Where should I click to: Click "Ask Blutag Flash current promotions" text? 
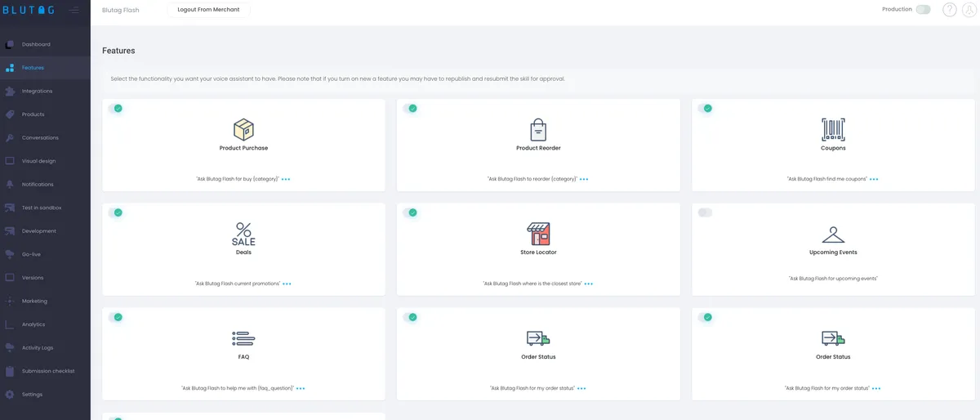(x=238, y=284)
